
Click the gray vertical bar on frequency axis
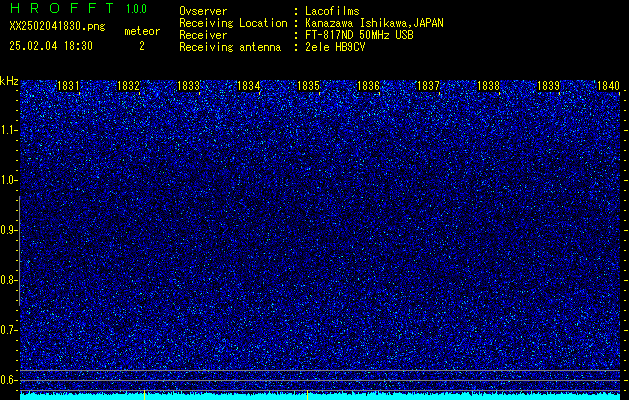[19, 251]
